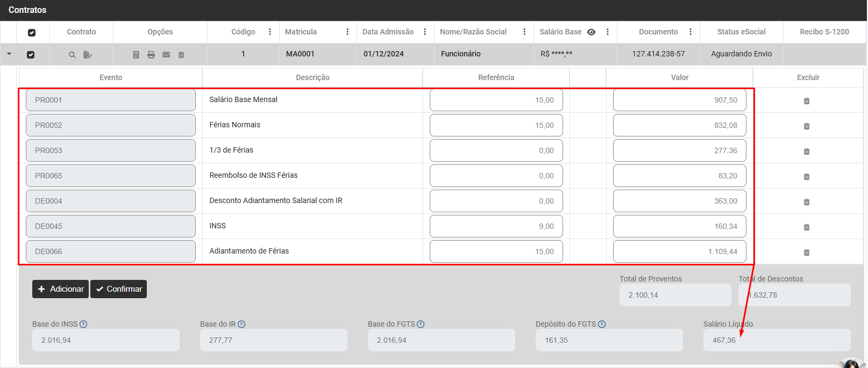Uncheck the contract row MA0001 checkbox

tap(31, 55)
